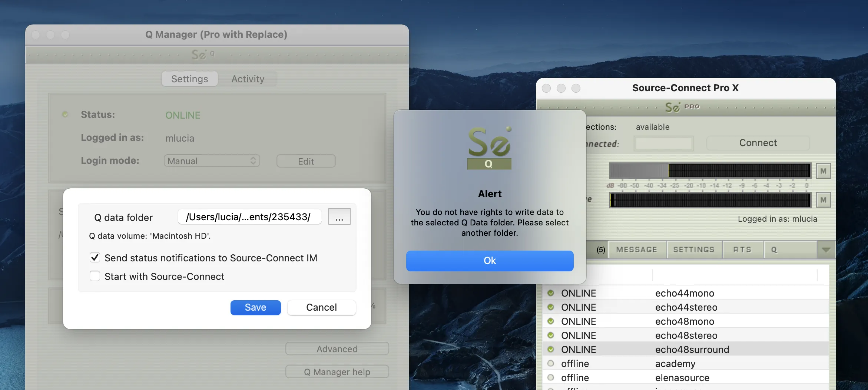Image resolution: width=868 pixels, height=390 pixels.
Task: Select contact echo48stereo
Action: click(x=686, y=335)
